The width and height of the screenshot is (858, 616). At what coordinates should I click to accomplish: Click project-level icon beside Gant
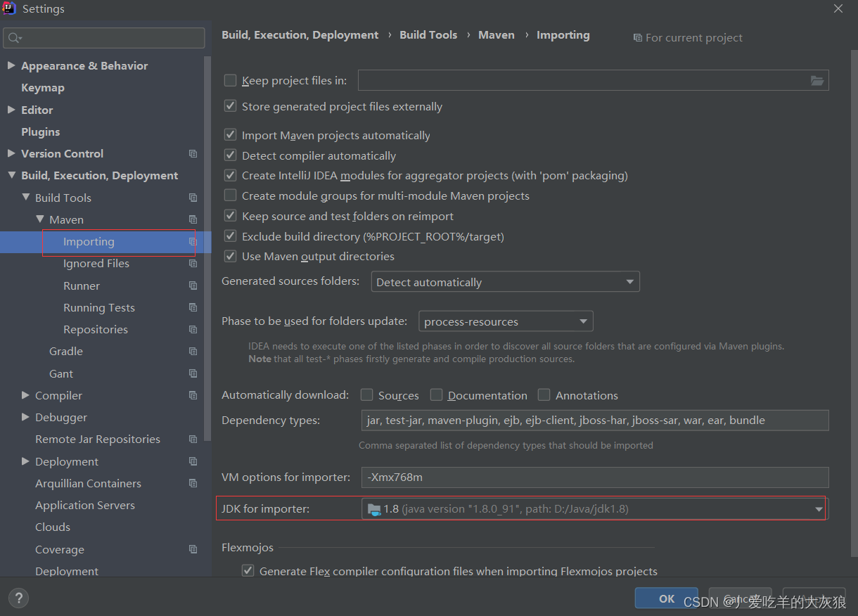pos(193,373)
